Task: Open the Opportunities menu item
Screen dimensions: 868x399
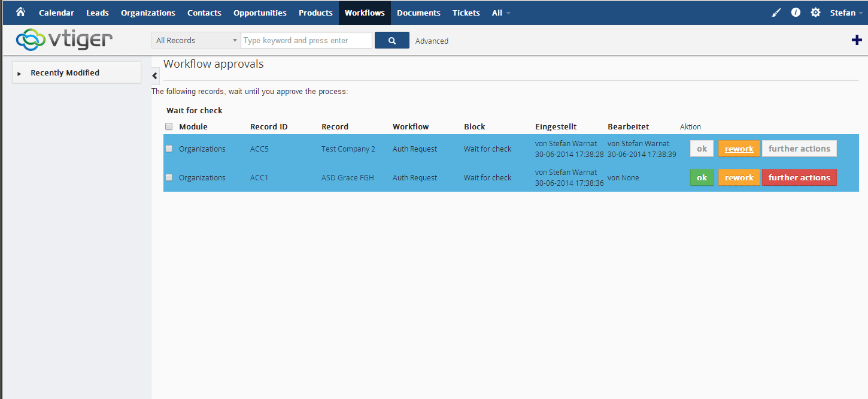Action: coord(260,13)
